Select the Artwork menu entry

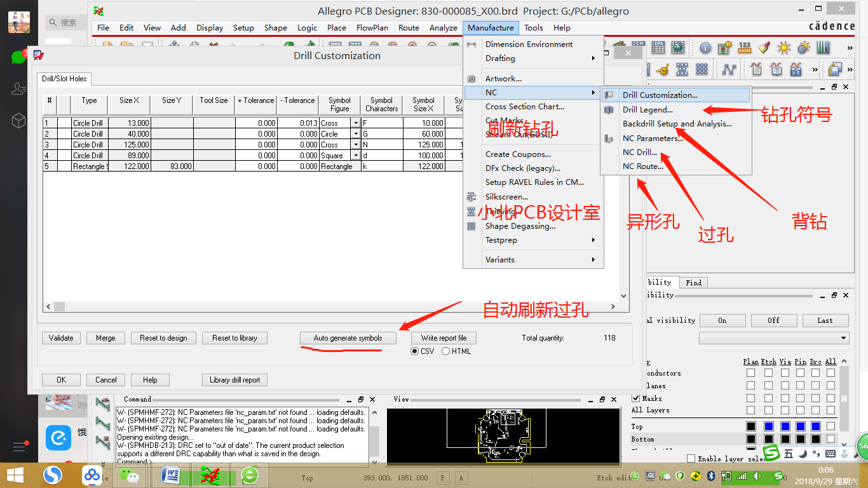click(x=503, y=79)
